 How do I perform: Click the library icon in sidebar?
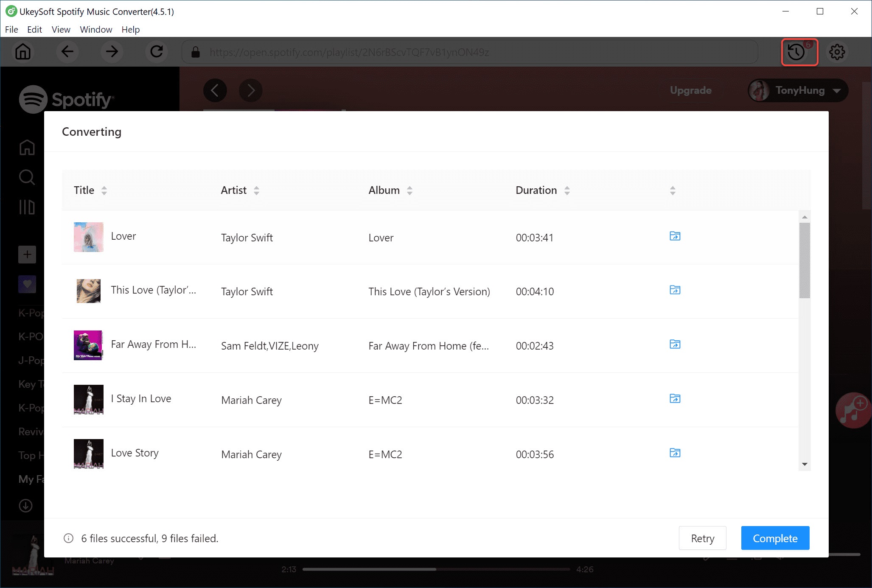pyautogui.click(x=26, y=208)
